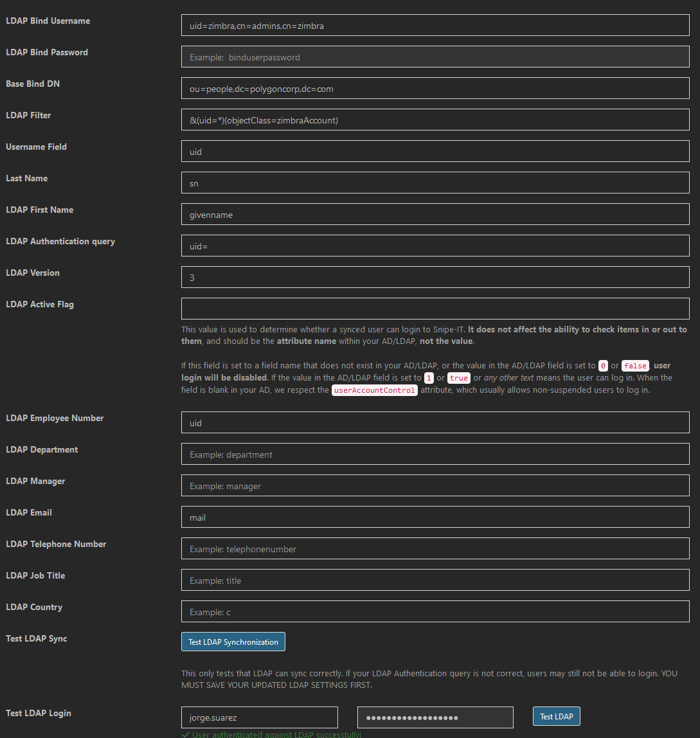Select the LDAP Email field containing mail
Viewport: 700px width, 738px height.
pos(435,516)
